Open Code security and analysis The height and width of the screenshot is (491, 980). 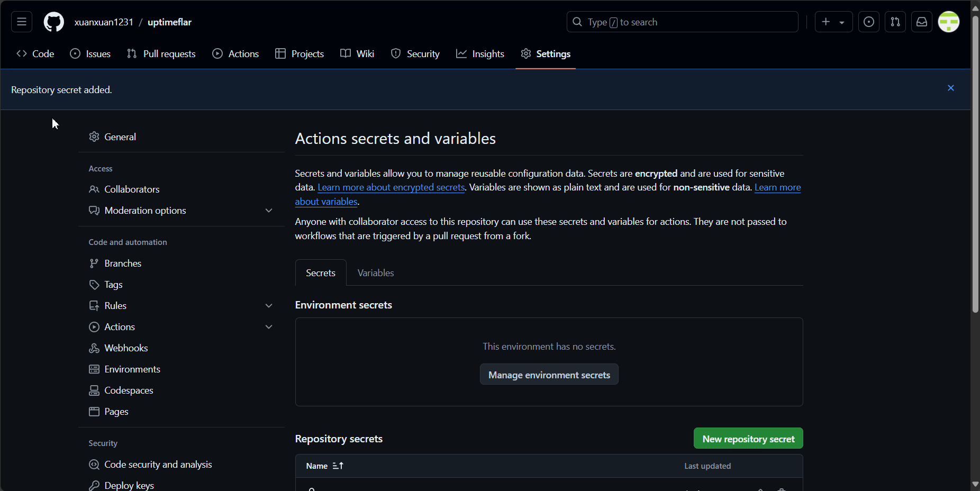182,464
